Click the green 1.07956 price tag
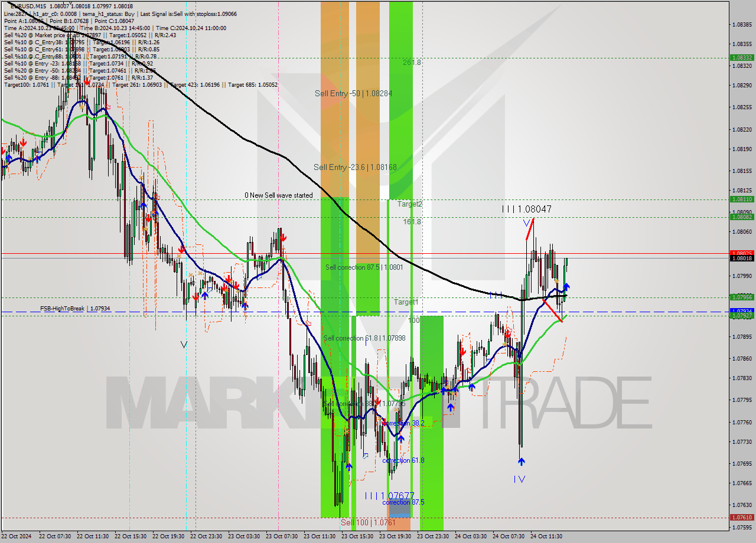756x543 pixels. click(x=742, y=297)
